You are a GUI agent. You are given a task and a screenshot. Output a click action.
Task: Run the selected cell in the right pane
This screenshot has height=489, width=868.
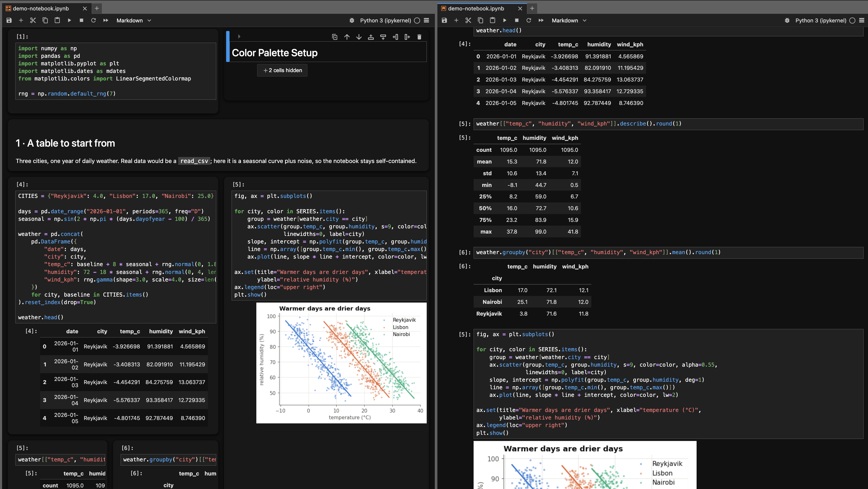tap(505, 20)
